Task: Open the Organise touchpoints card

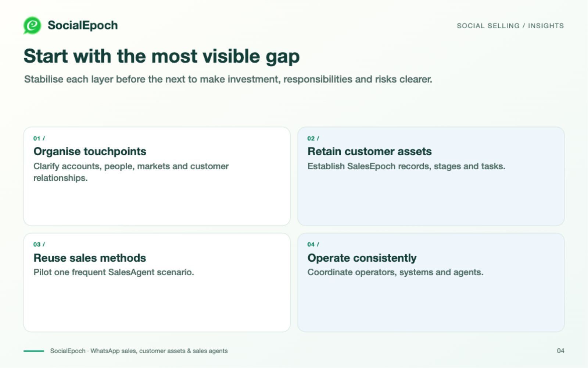Action: point(157,176)
